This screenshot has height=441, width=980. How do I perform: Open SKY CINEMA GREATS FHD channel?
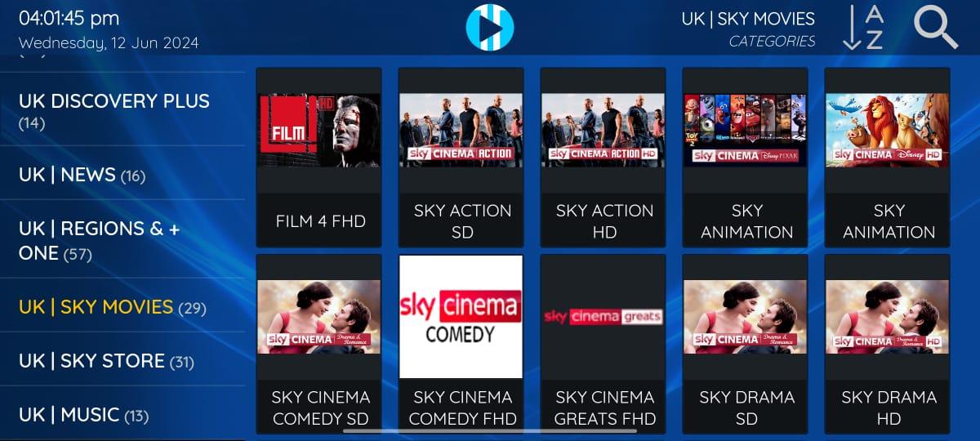pos(604,344)
